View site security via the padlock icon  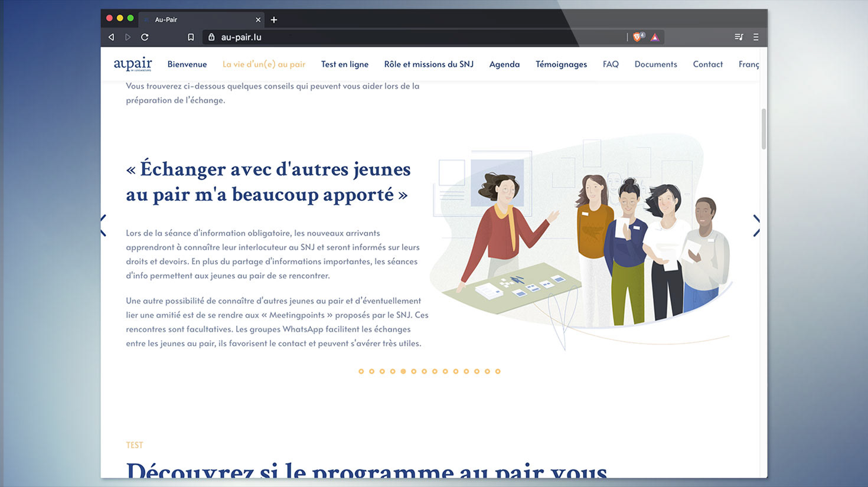pos(211,37)
